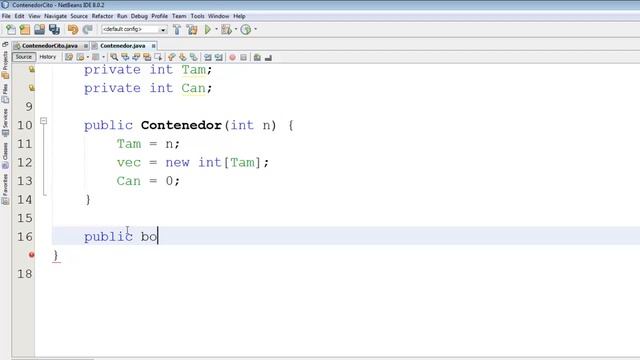
Task: Open the Source menu
Action: (x=79, y=16)
